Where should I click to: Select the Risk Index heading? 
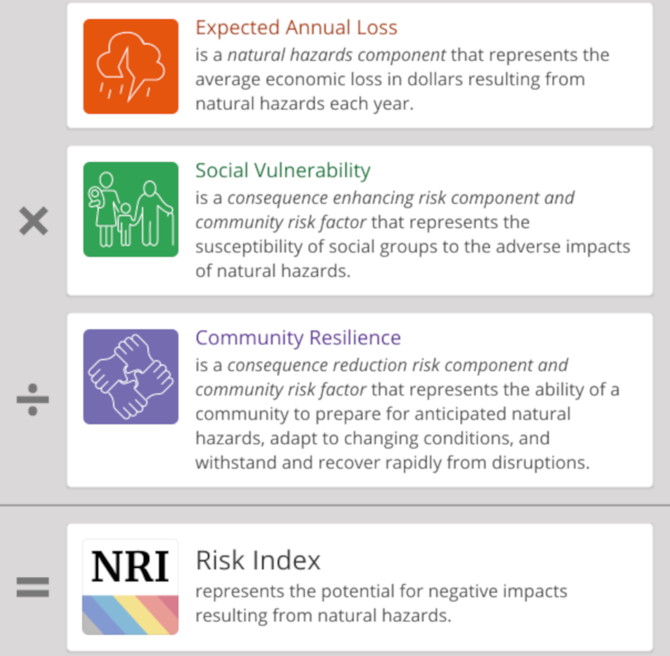(258, 560)
